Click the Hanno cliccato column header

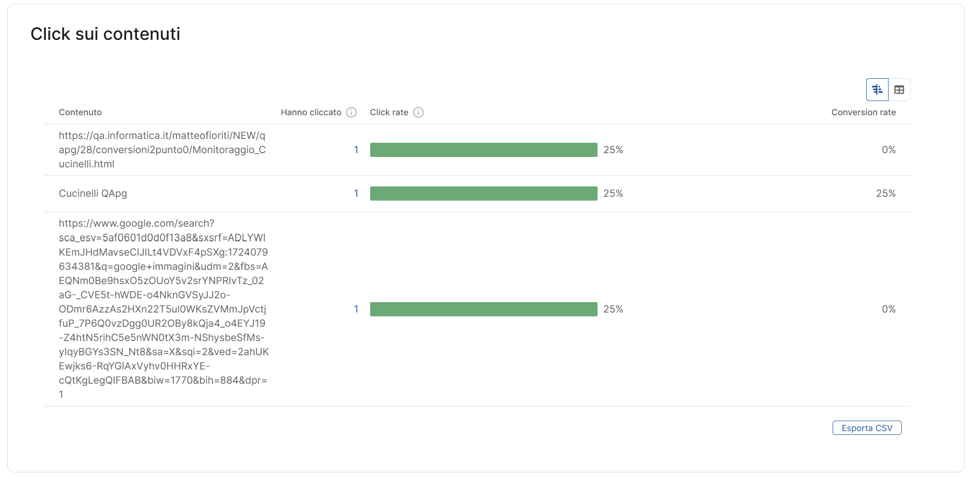pos(311,112)
